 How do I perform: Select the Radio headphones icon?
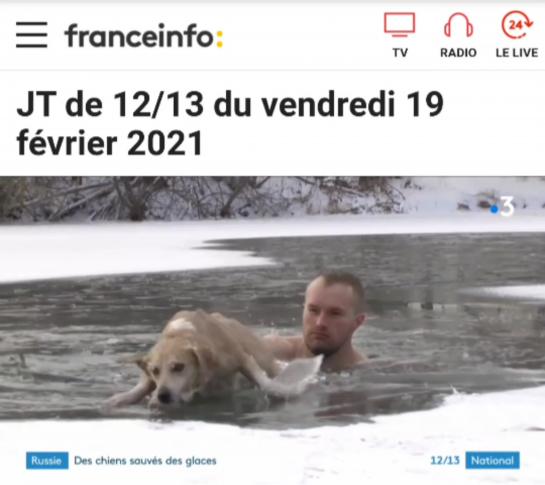point(458,25)
